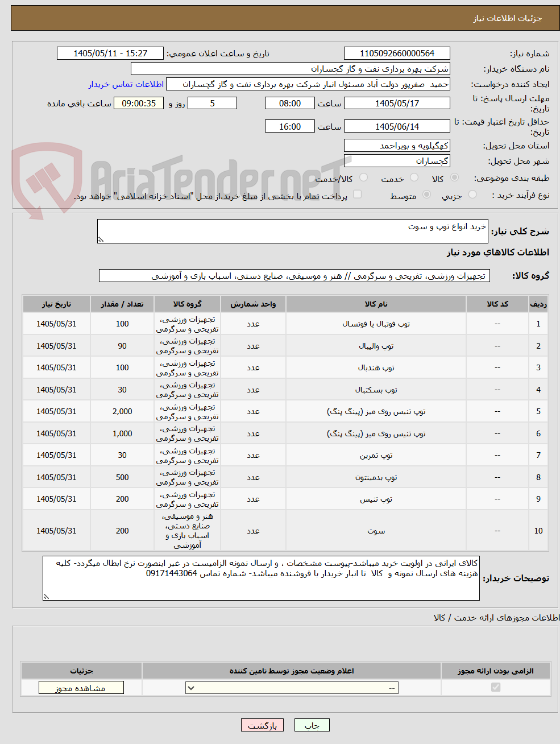Click the price validity date 1405/06/14
This screenshot has width=560, height=744.
coord(397,126)
